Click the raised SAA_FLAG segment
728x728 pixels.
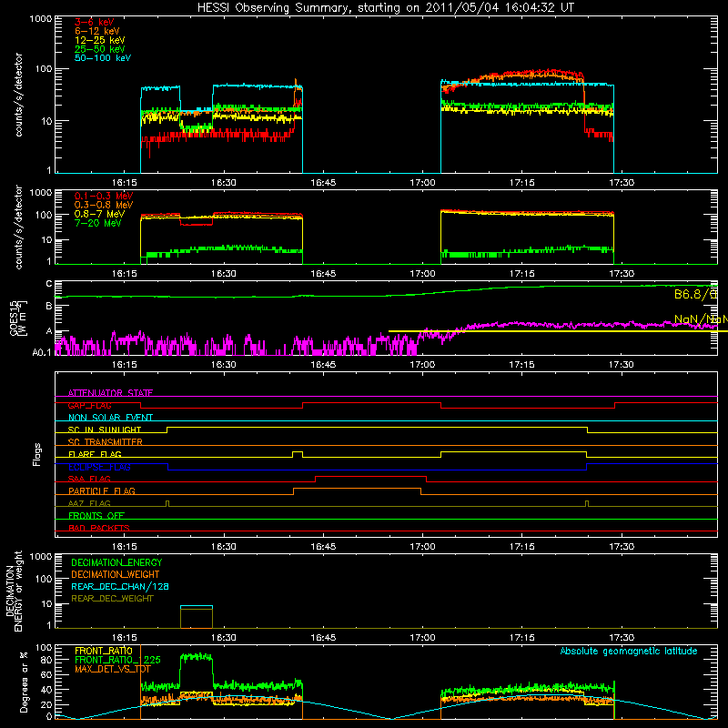371,476
